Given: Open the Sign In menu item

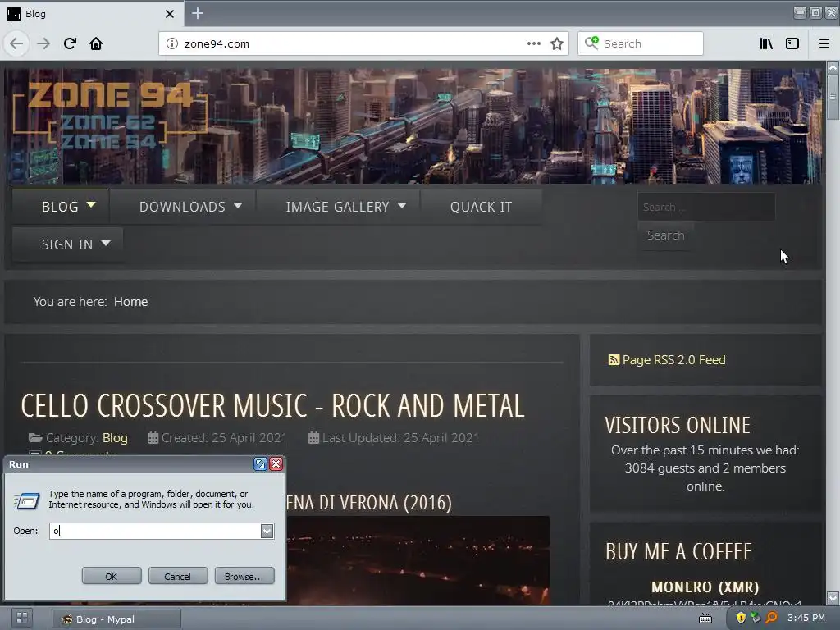Looking at the screenshot, I should point(67,244).
